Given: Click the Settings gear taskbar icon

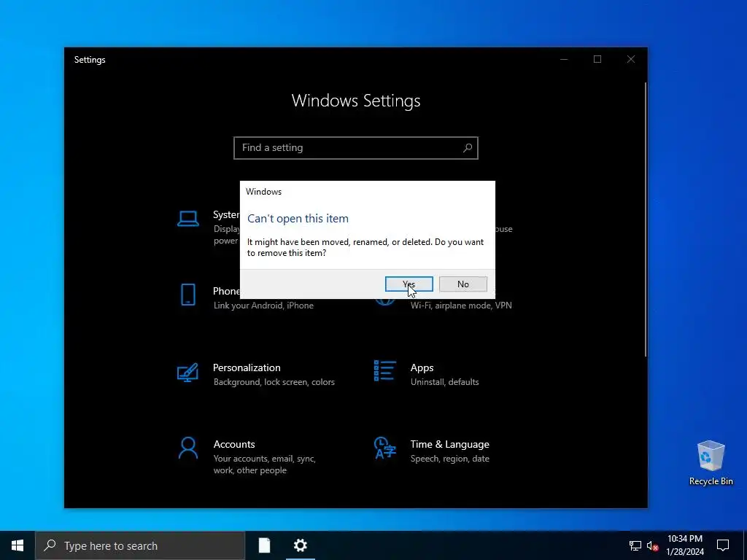Looking at the screenshot, I should (300, 545).
